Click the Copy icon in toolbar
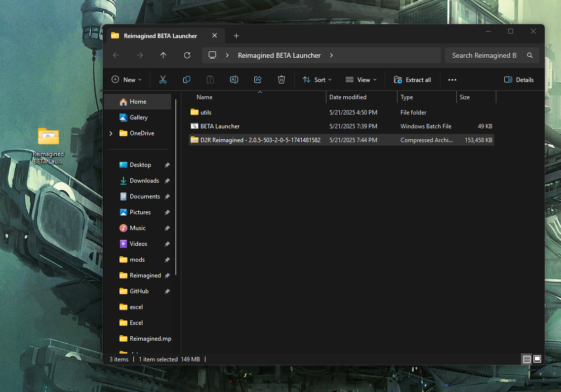The image size is (561, 392). coord(186,80)
